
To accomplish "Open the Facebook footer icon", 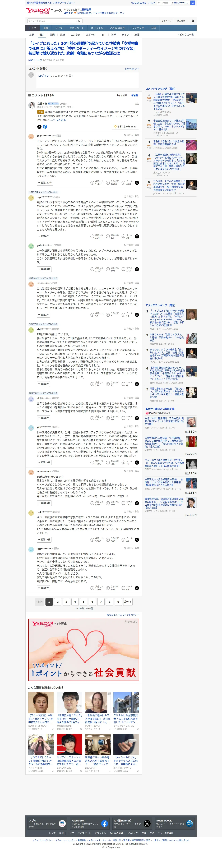I will pyautogui.click(x=104, y=824).
